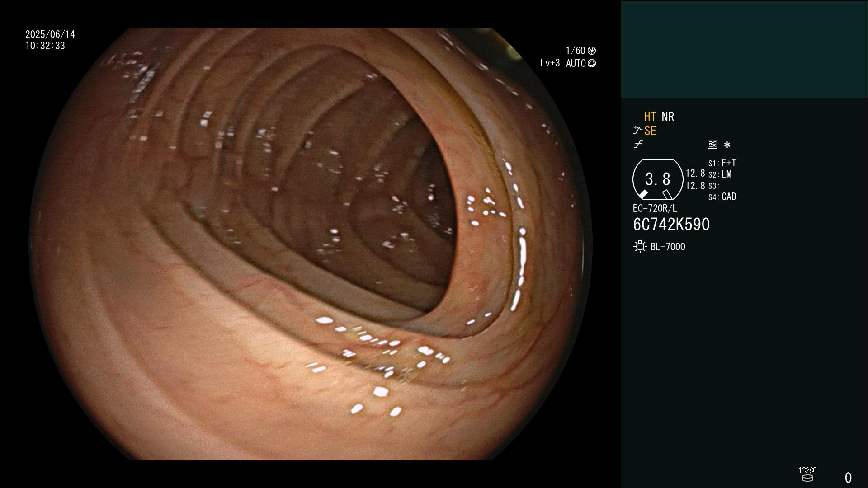868x488 pixels.
Task: Select the S1: F+T switch assignment
Action: pos(722,163)
